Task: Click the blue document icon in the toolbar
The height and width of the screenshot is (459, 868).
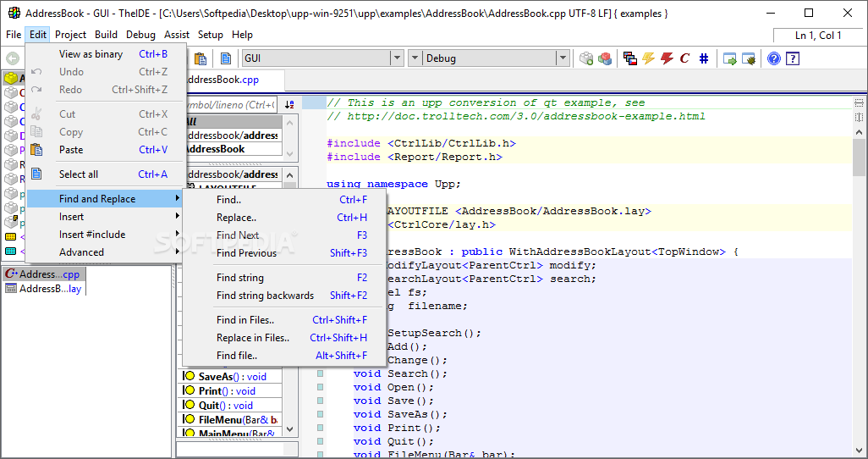Action: (x=225, y=58)
